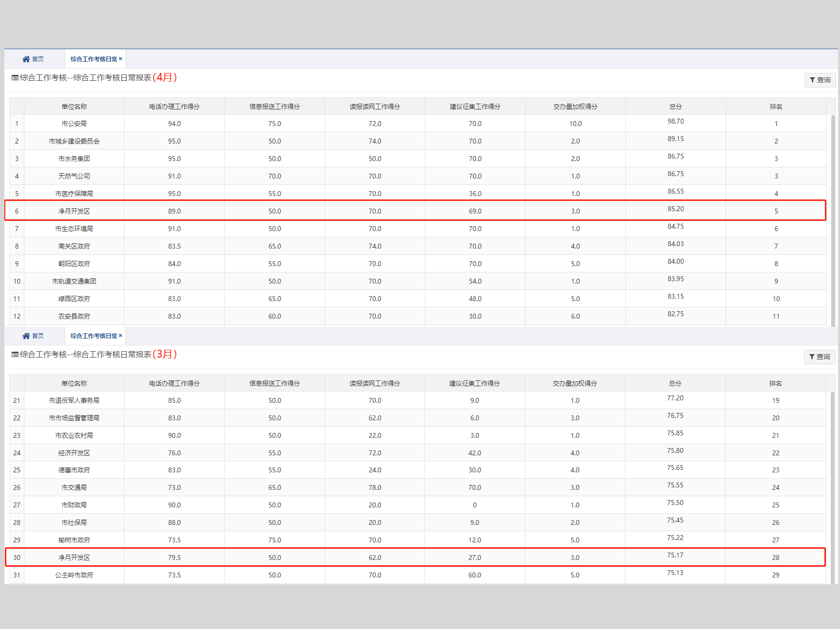840x629 pixels.
Task: Click the home icon above the 3月 report
Action: pyautogui.click(x=26, y=336)
